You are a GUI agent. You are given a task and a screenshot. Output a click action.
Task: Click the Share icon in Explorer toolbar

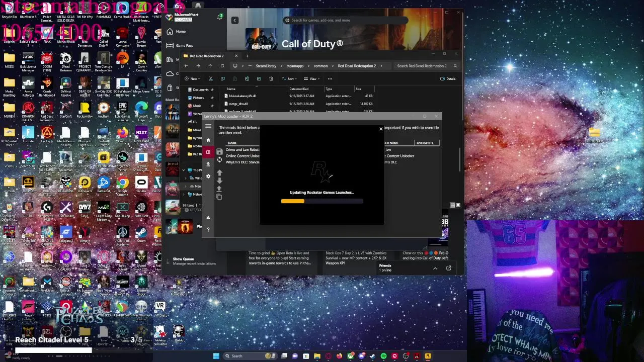pos(259,79)
